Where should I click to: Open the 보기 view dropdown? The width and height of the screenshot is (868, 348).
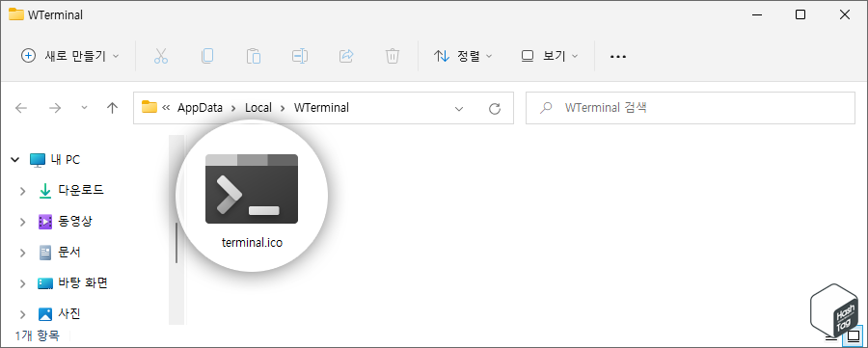point(550,56)
